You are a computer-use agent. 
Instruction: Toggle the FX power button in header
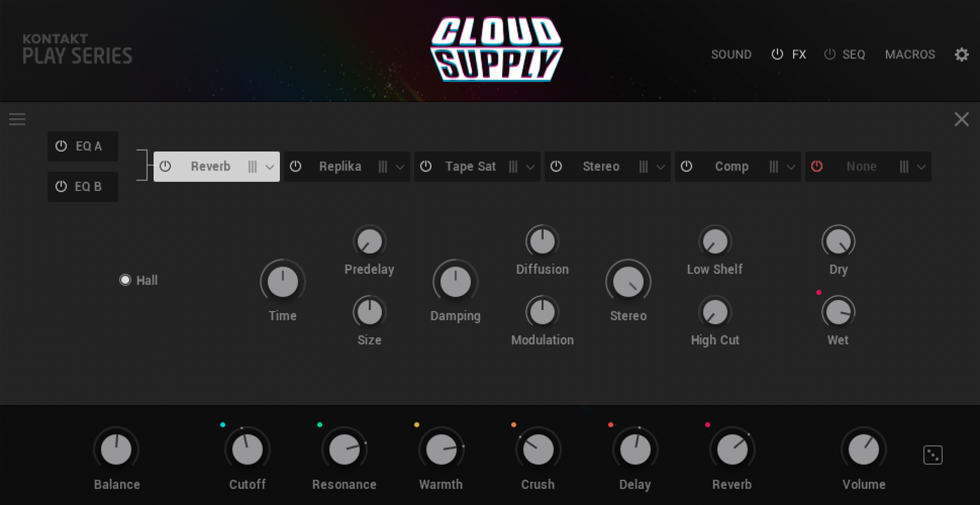coord(777,55)
